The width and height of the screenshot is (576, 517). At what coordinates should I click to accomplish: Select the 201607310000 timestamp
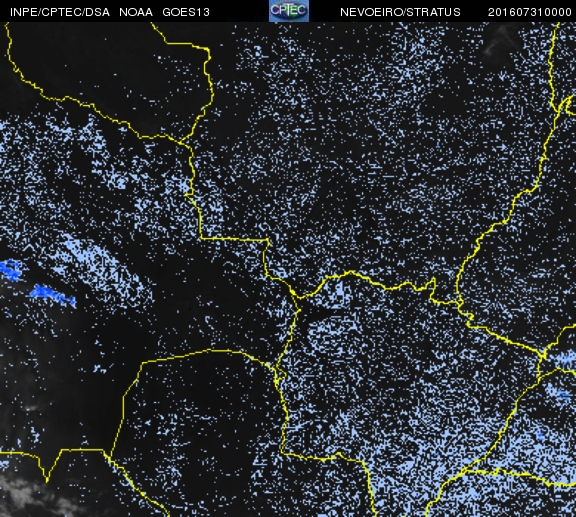(529, 12)
